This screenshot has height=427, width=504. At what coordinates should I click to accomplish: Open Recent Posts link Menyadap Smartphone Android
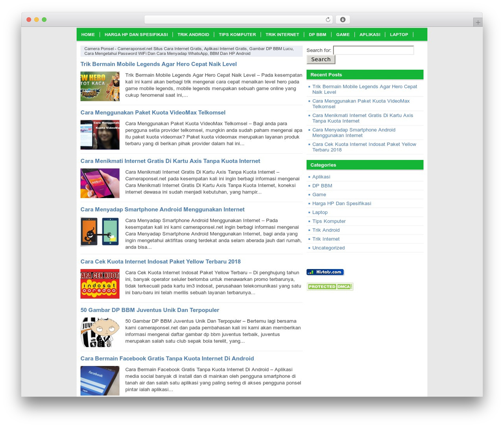coord(354,133)
